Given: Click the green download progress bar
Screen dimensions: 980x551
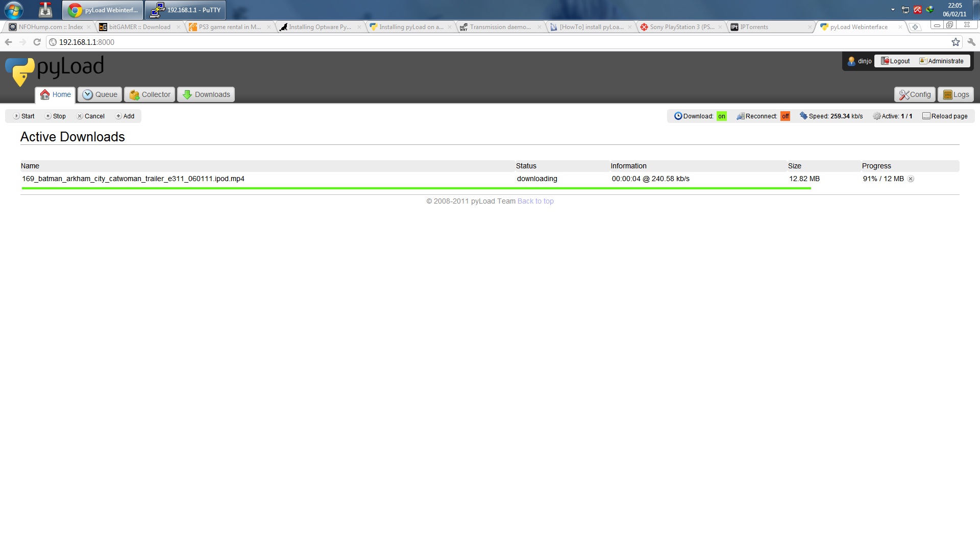Looking at the screenshot, I should [416, 188].
